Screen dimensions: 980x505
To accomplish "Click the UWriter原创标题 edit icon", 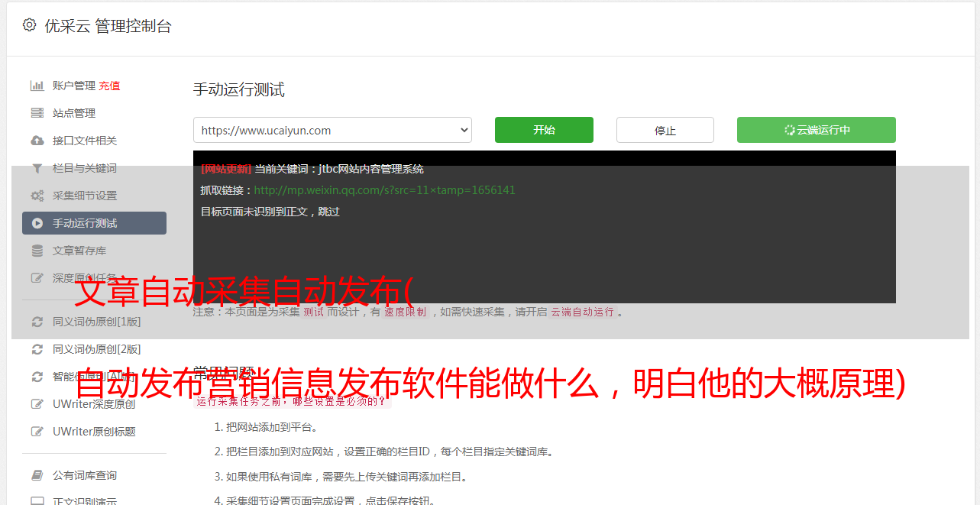I will coord(37,432).
